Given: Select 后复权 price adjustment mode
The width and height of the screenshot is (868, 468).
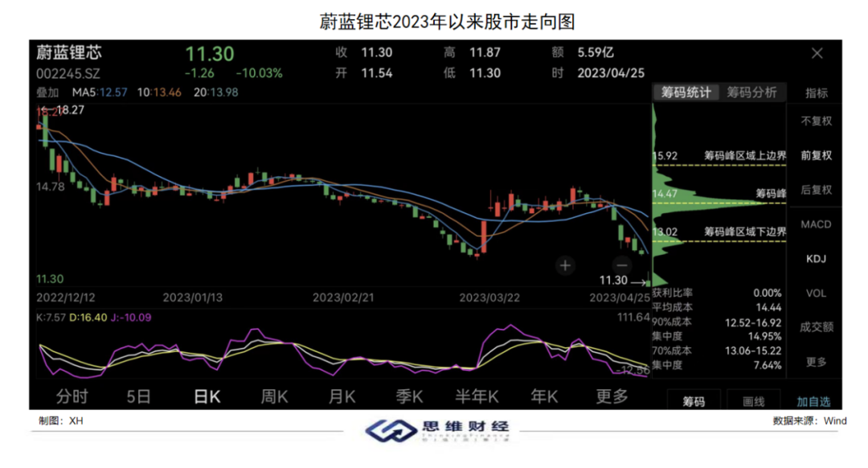Looking at the screenshot, I should pyautogui.click(x=817, y=190).
